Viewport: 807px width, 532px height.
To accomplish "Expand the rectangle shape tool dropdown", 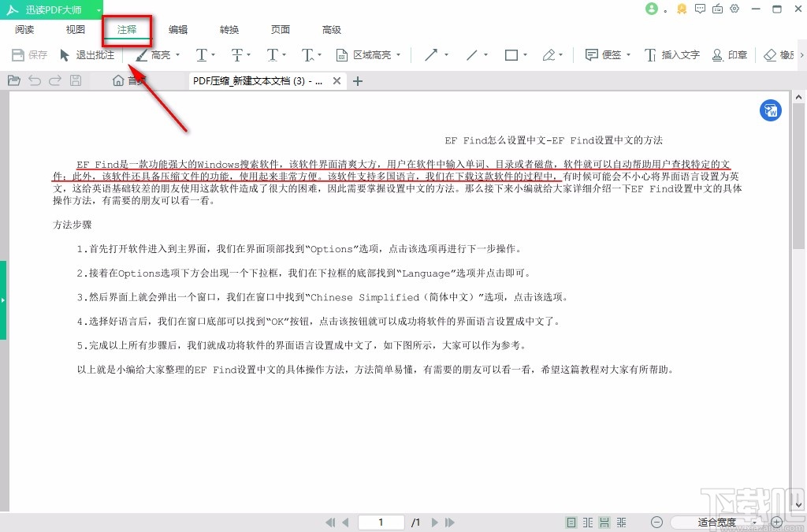I will coord(523,54).
